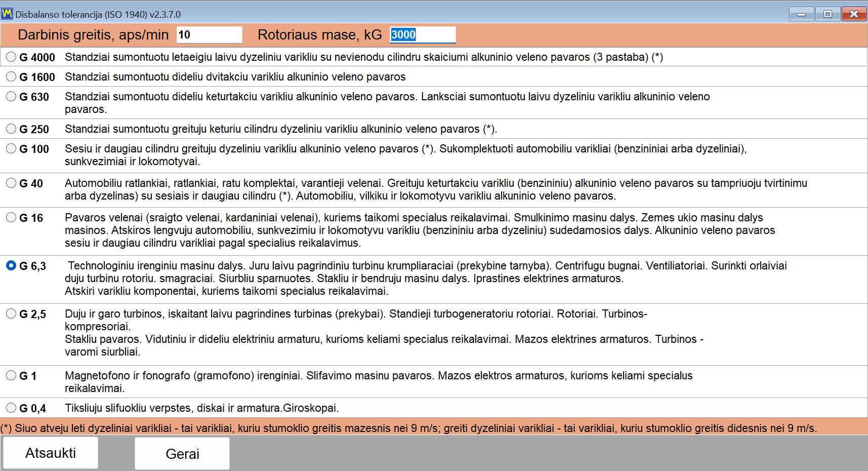Click the Rotoriaus mase input field
Viewport: 868px width, 471px height.
coord(423,35)
